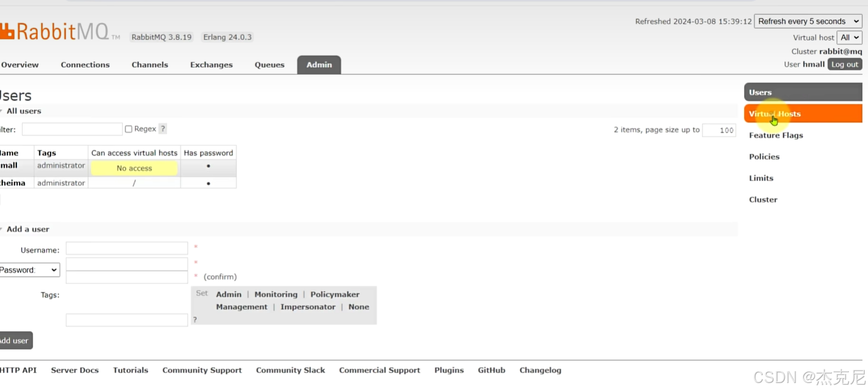
Task: Set the Admin tag
Action: (x=229, y=294)
